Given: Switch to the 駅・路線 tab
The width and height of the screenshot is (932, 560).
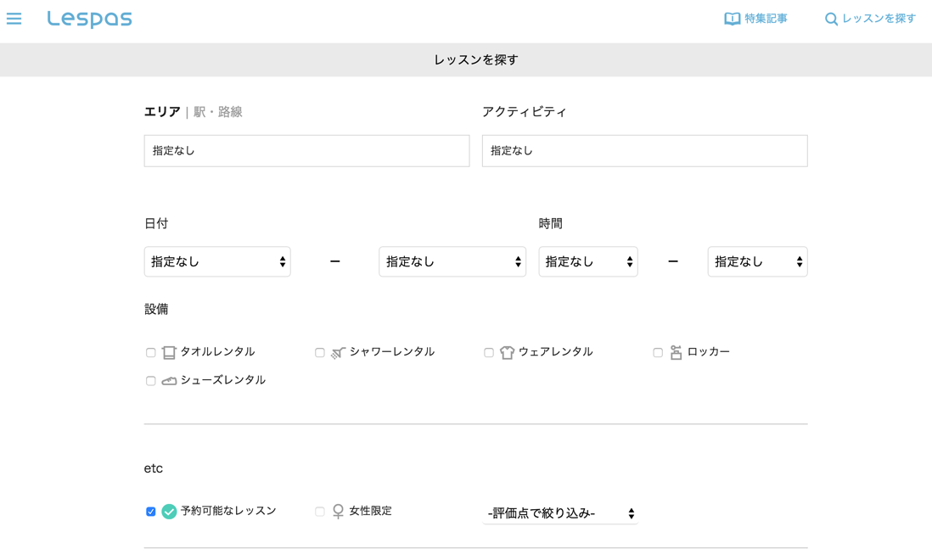Looking at the screenshot, I should click(x=218, y=112).
